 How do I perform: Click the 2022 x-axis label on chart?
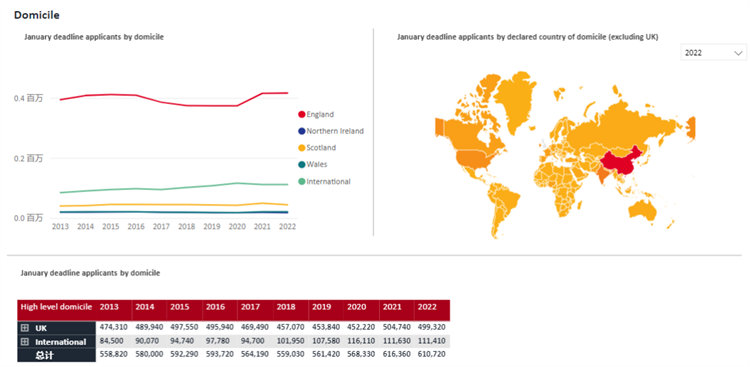[x=288, y=226]
